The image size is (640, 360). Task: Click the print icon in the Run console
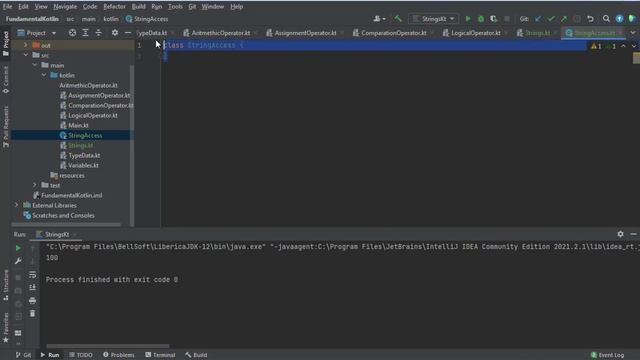coord(32,301)
